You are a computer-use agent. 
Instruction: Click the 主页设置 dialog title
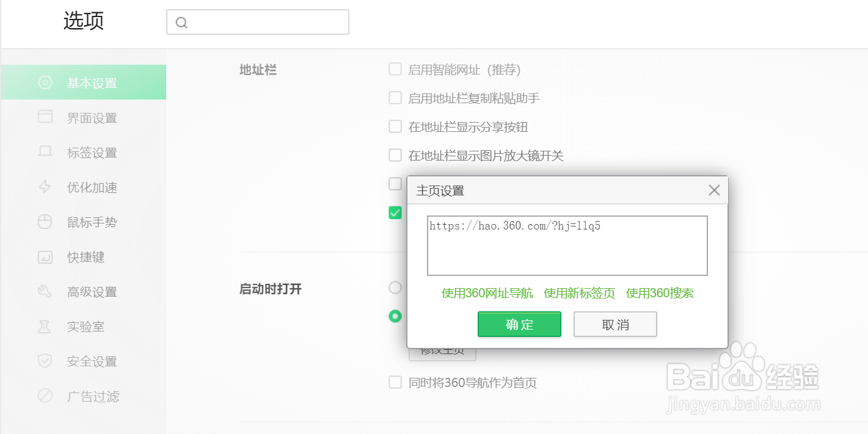tap(440, 191)
